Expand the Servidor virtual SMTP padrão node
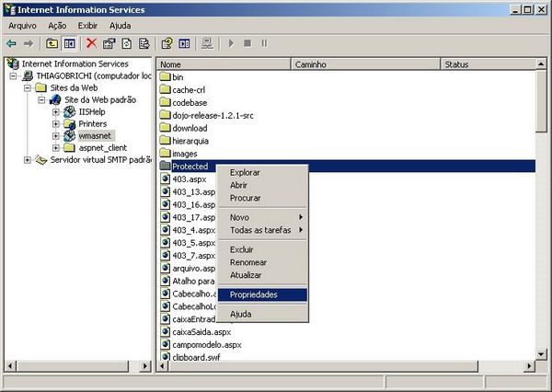The image size is (552, 392). click(28, 160)
